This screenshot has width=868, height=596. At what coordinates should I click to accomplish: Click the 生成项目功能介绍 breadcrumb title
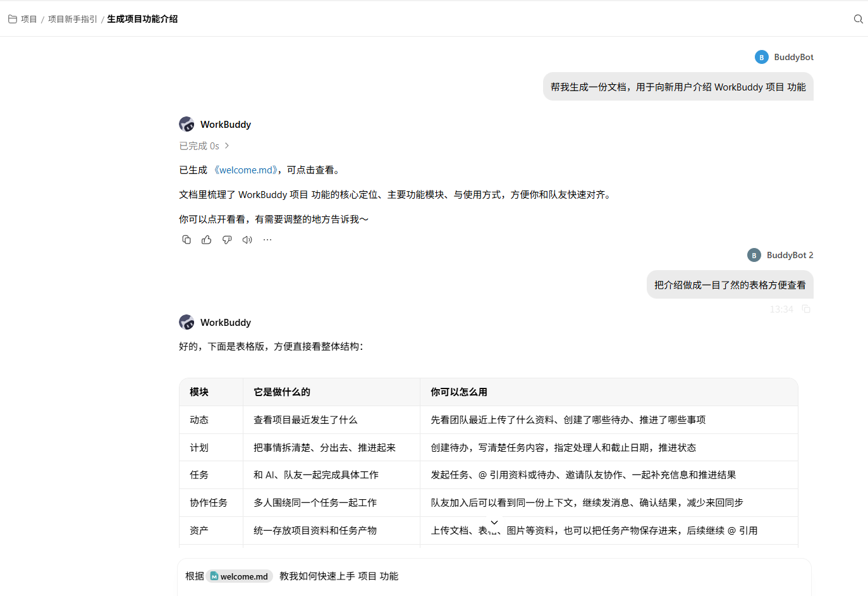point(142,19)
